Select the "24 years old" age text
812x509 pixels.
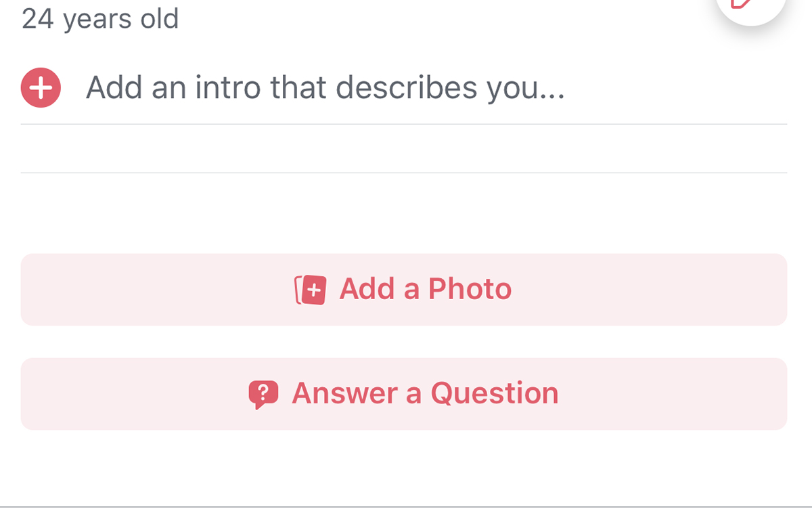pos(100,19)
